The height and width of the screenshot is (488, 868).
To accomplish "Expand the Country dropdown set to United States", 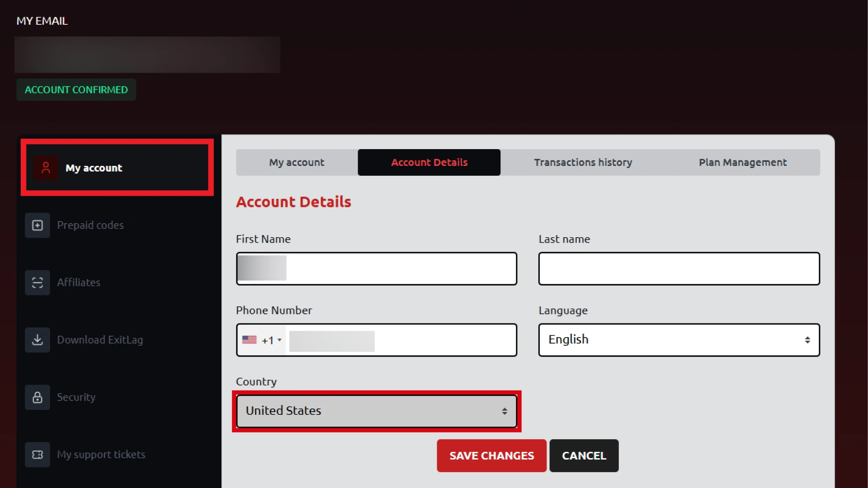I will pos(376,411).
